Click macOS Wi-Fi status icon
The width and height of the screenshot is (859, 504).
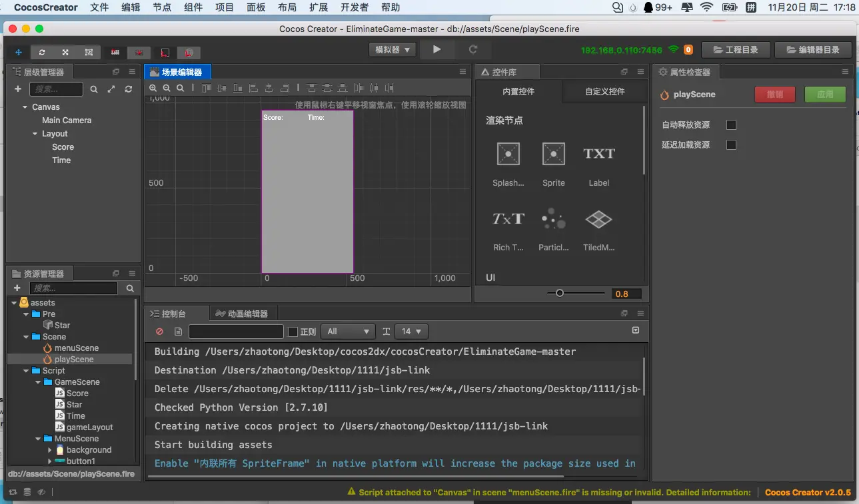coord(706,7)
